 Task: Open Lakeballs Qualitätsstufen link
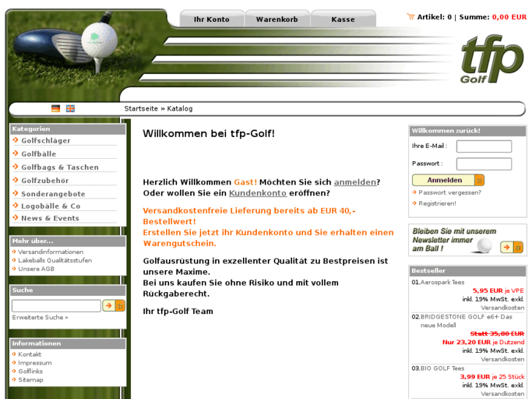(x=55, y=261)
